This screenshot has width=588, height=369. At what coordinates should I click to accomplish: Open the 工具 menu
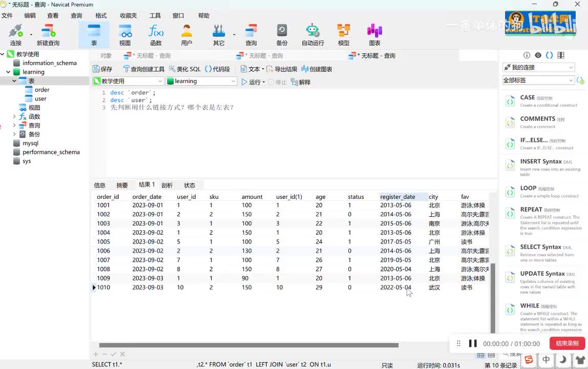(x=155, y=15)
